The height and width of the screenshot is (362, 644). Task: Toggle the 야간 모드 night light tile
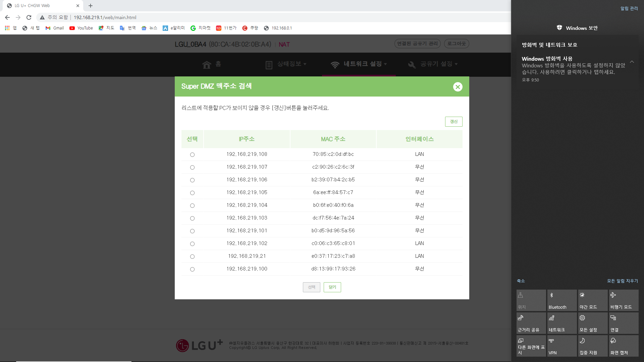coord(593,300)
